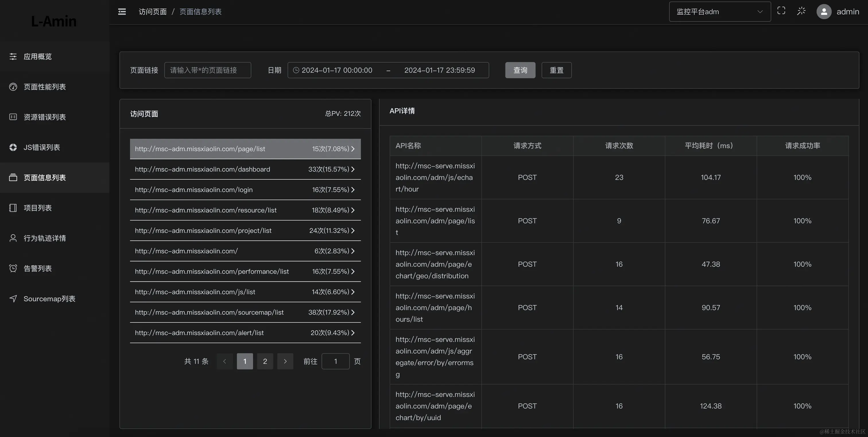Expand the dashboard page row chevron
Screen dimensions: 868x437
[x=353, y=169]
